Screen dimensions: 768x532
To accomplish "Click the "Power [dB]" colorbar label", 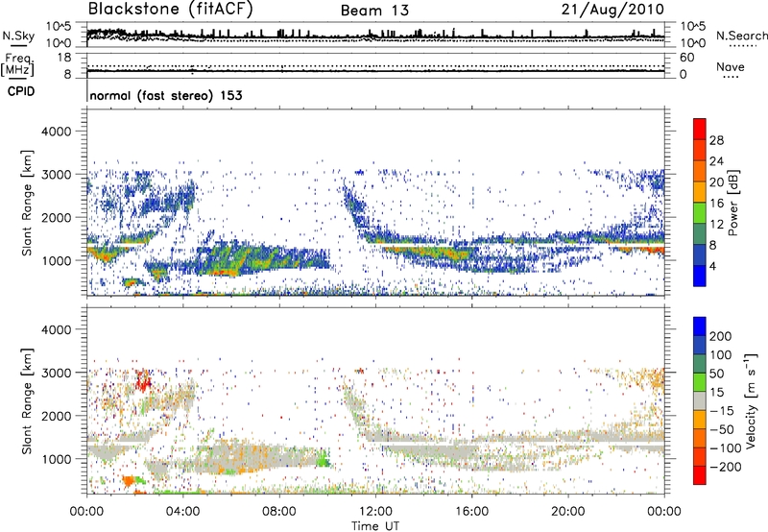I will tap(732, 203).
